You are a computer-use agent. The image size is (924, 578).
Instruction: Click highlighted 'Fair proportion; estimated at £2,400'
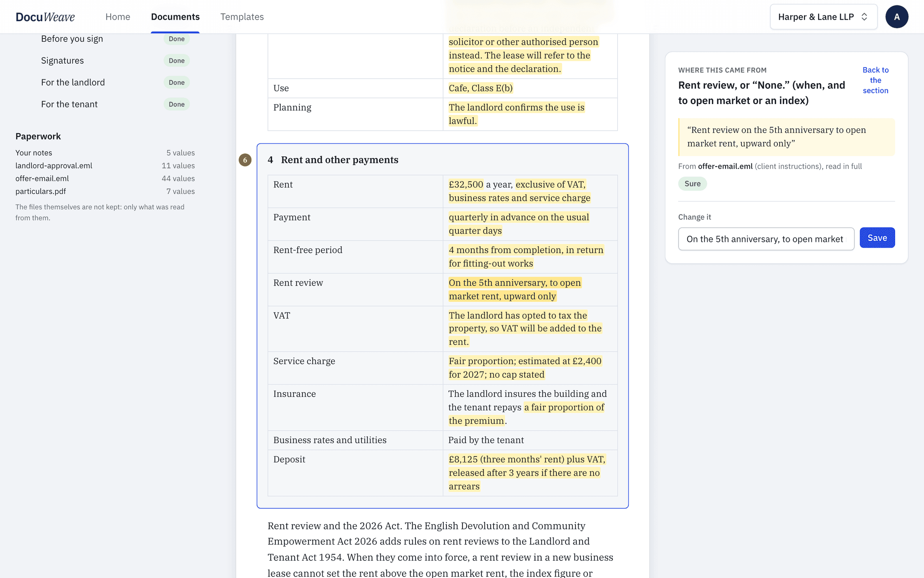point(525,368)
